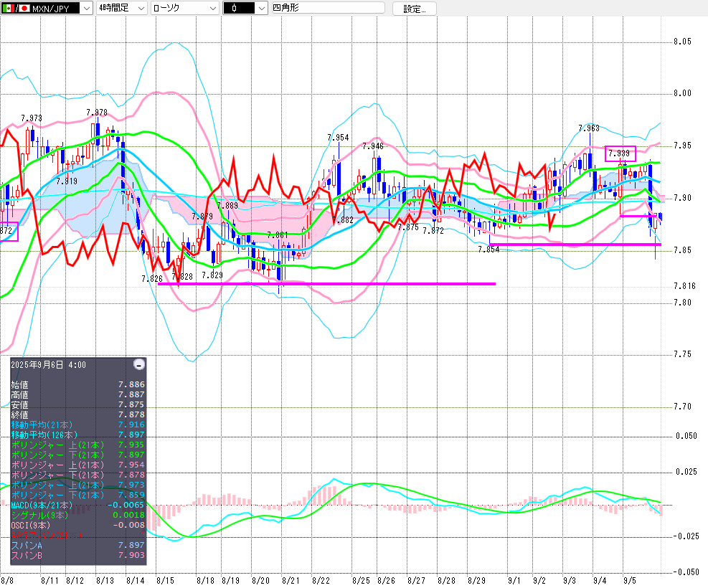The width and height of the screenshot is (708, 588).
Task: Click the 8.00 price axis label
Action: [x=682, y=93]
